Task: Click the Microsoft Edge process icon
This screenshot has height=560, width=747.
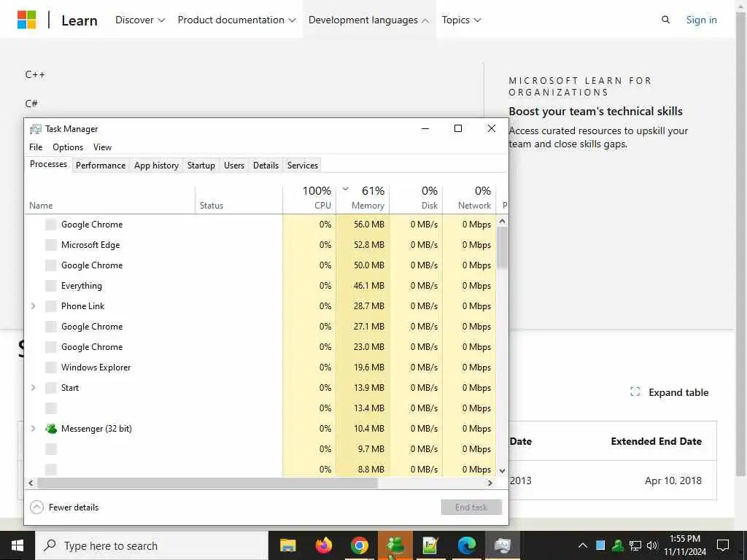Action: pyautogui.click(x=51, y=245)
